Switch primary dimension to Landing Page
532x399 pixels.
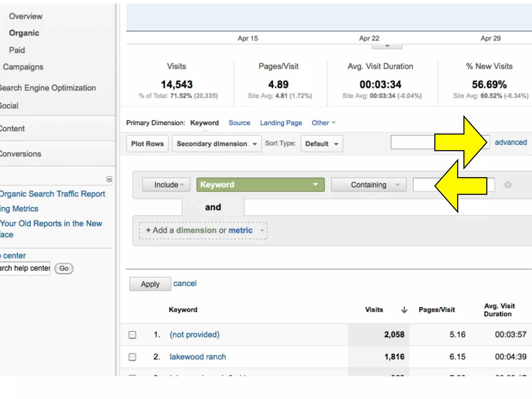click(x=281, y=123)
